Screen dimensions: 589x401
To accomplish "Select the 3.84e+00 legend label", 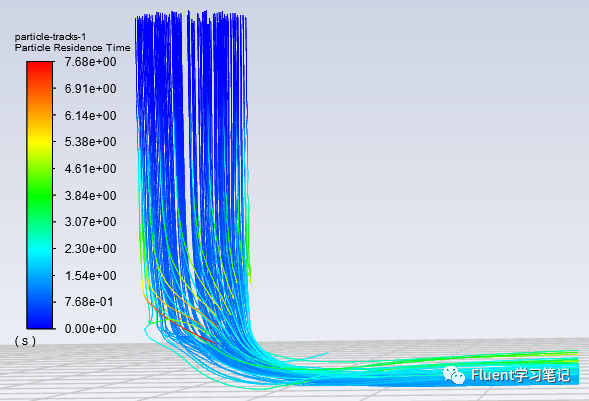I will pyautogui.click(x=90, y=196).
